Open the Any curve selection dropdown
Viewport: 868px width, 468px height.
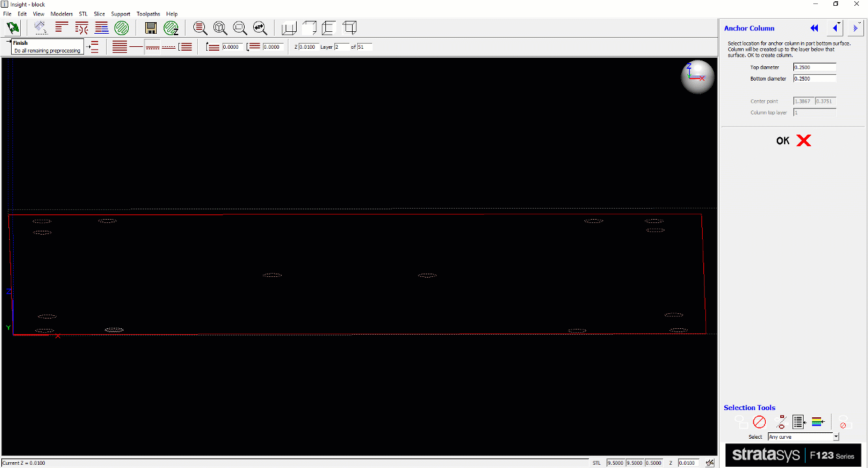pos(836,436)
